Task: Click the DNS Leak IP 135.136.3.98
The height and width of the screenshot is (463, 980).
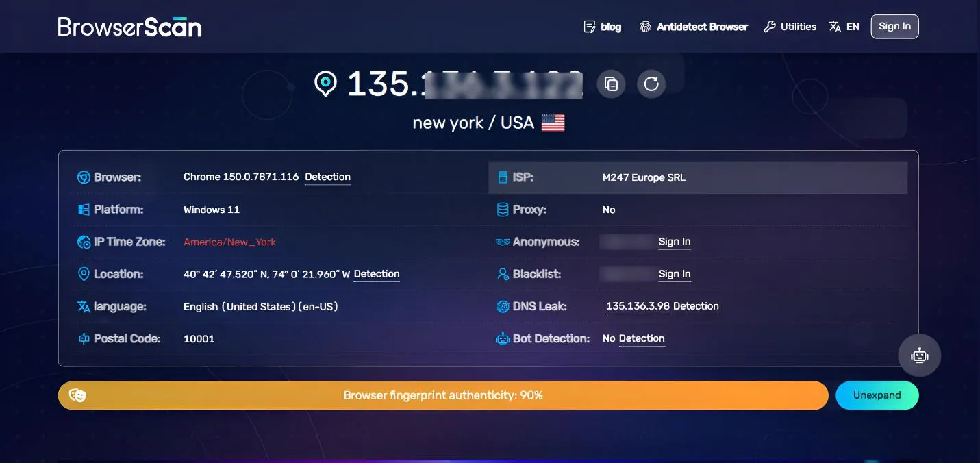Action: (638, 306)
